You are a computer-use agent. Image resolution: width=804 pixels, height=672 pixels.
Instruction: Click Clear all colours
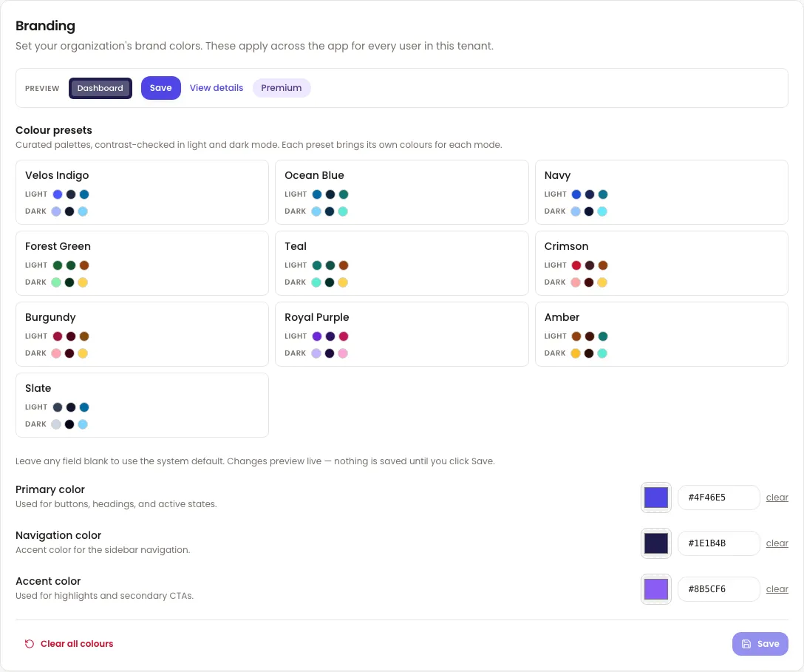click(69, 644)
